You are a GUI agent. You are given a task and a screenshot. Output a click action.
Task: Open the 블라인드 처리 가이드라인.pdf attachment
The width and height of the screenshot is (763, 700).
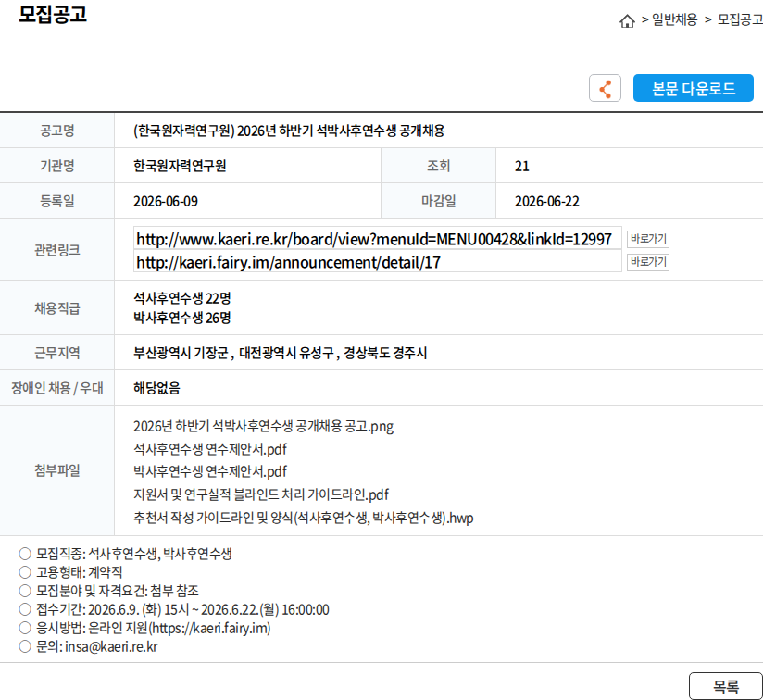[x=261, y=494]
